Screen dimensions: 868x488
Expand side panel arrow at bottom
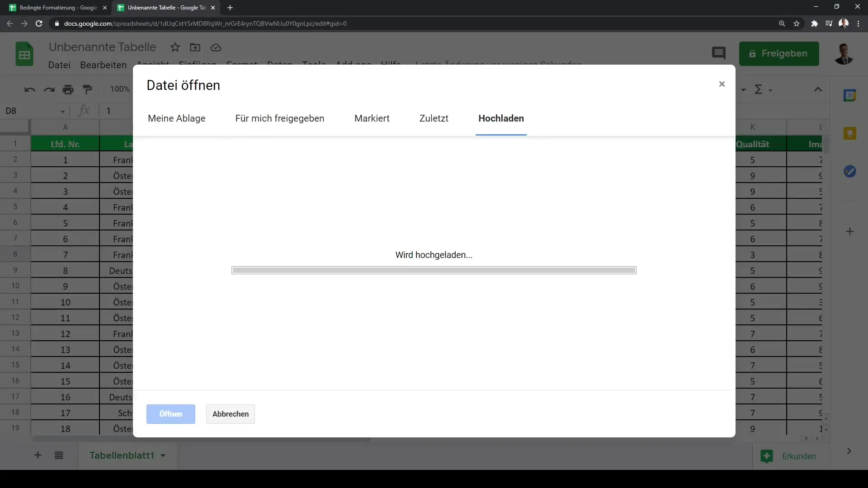(849, 450)
